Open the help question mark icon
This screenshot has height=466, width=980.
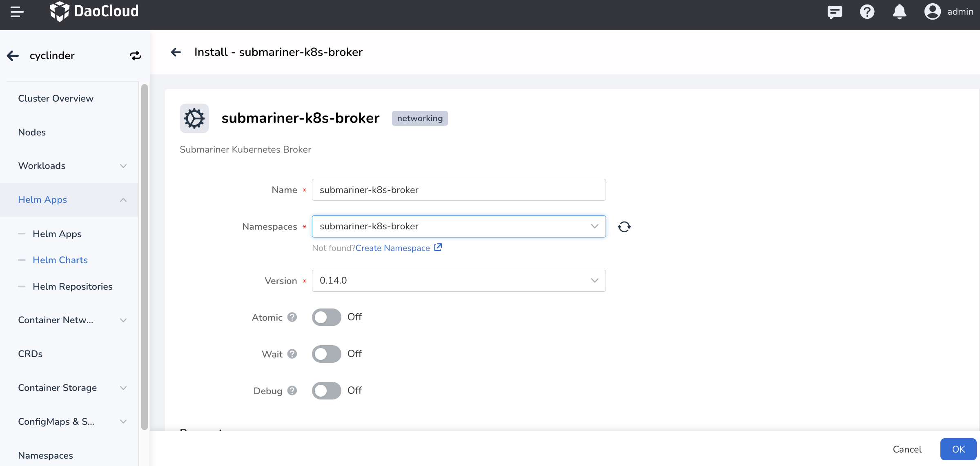click(867, 12)
